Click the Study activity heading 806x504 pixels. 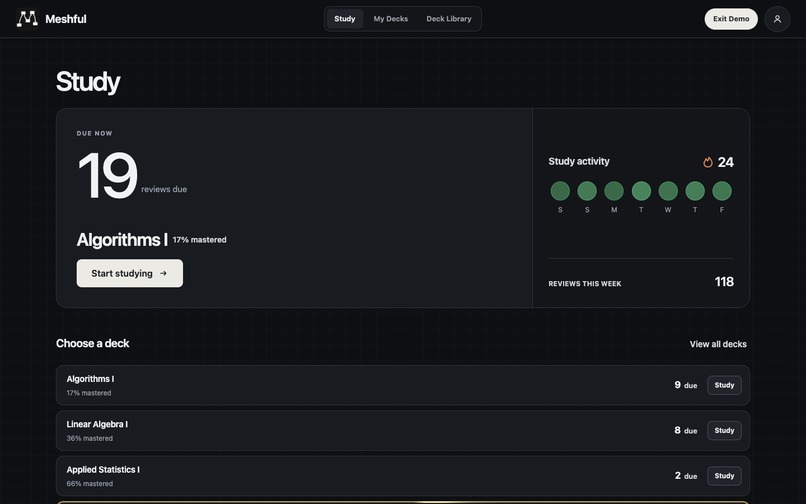click(x=579, y=161)
